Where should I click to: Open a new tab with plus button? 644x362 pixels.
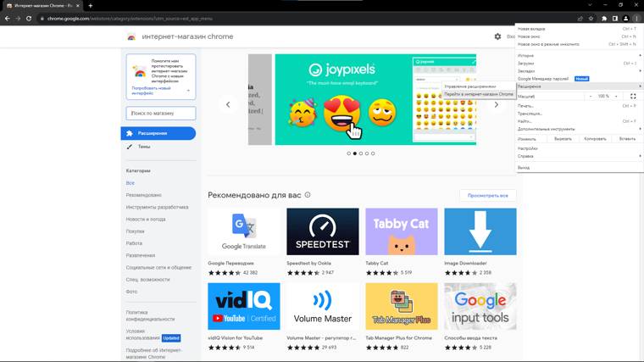coord(91,6)
